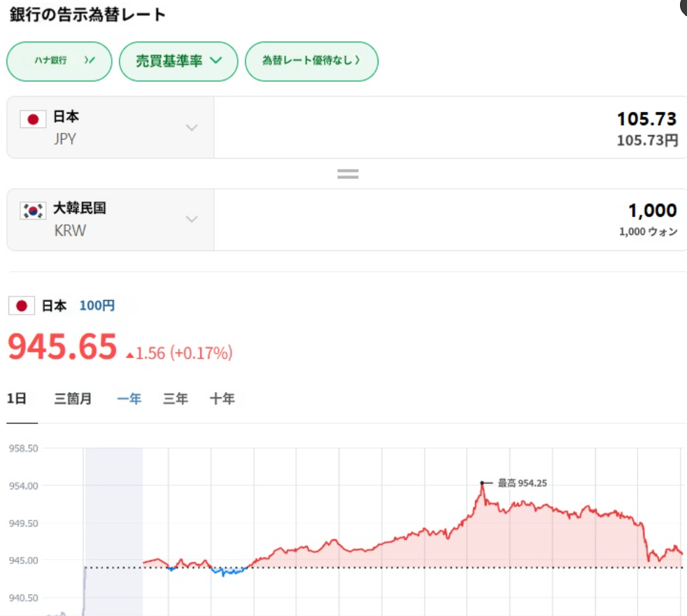Open the 日本 JPY currency chevron
The height and width of the screenshot is (616, 687).
click(192, 127)
